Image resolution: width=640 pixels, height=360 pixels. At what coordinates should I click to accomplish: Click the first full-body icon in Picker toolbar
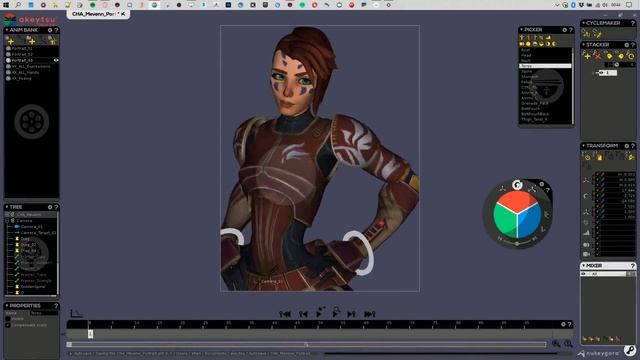click(522, 37)
